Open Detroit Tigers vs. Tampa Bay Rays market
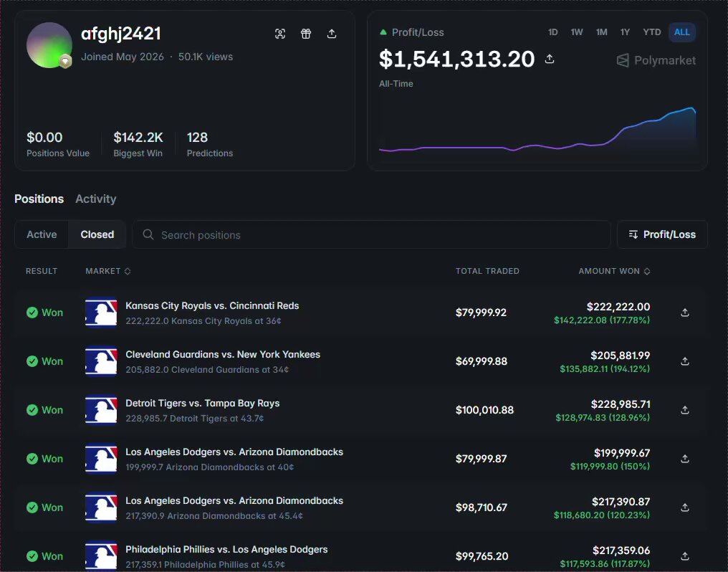 click(x=203, y=403)
